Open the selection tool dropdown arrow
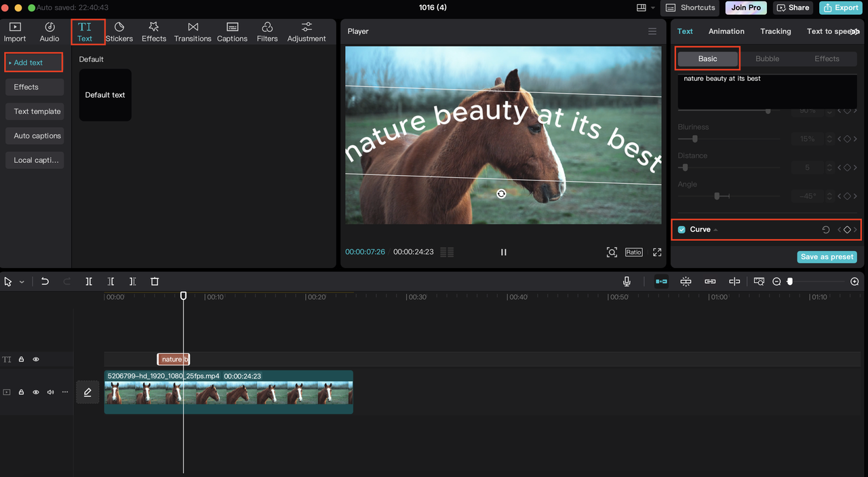 (22, 282)
